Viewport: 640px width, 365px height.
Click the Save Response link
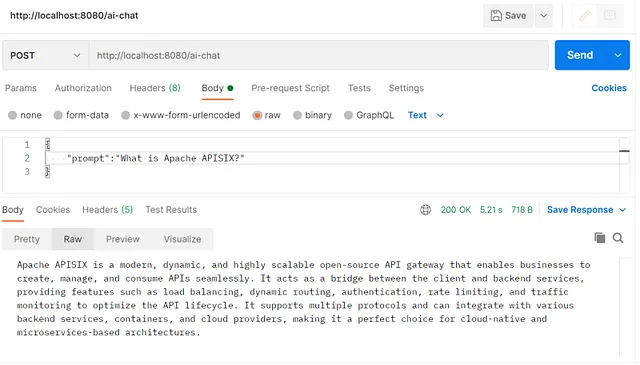[580, 210]
